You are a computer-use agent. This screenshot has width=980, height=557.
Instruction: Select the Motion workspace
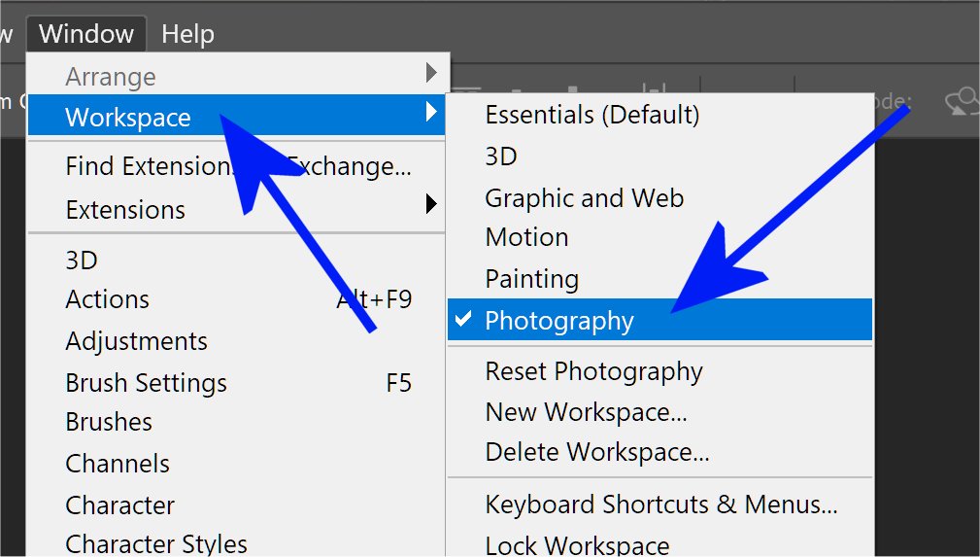tap(526, 237)
